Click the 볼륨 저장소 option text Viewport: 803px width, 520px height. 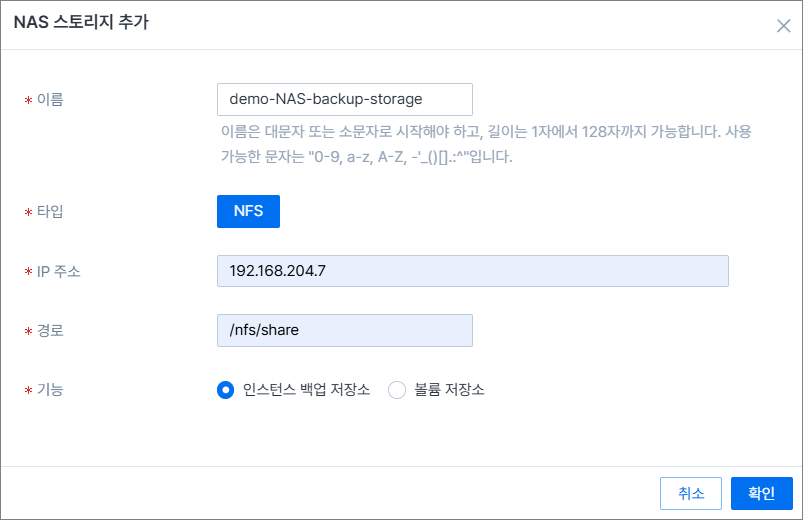click(449, 390)
